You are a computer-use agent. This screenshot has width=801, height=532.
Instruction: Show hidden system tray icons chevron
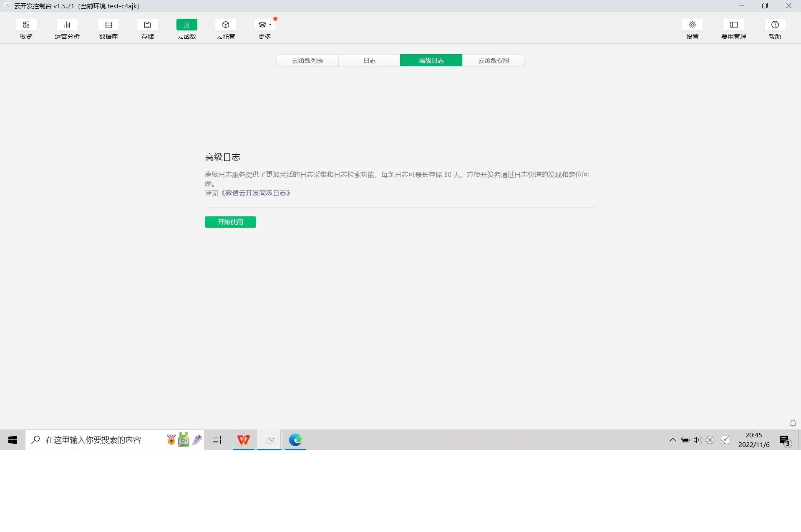(x=673, y=440)
